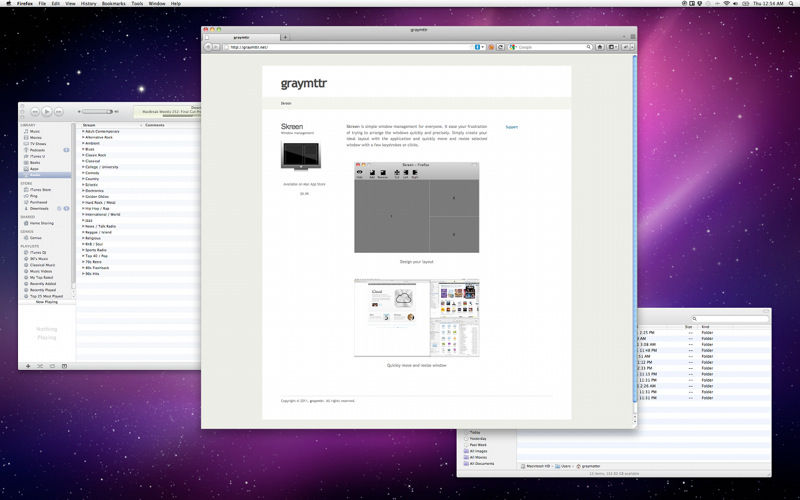The height and width of the screenshot is (500, 800).
Task: Click the iTunes next track button
Action: pos(59,111)
